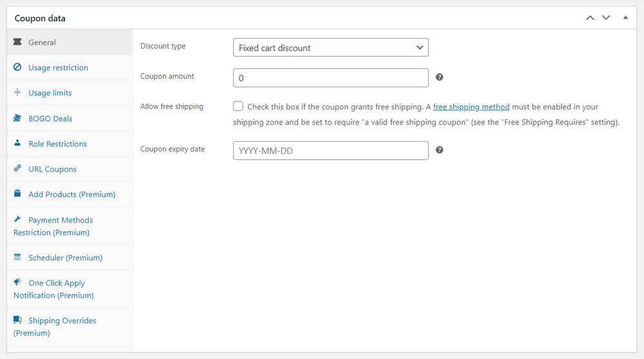Switch to the Usage limits tab
The height and width of the screenshot is (359, 644).
(50, 93)
